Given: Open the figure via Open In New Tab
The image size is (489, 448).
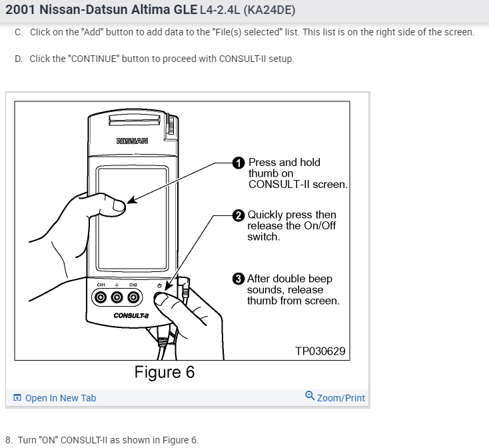Looking at the screenshot, I should point(61,398).
